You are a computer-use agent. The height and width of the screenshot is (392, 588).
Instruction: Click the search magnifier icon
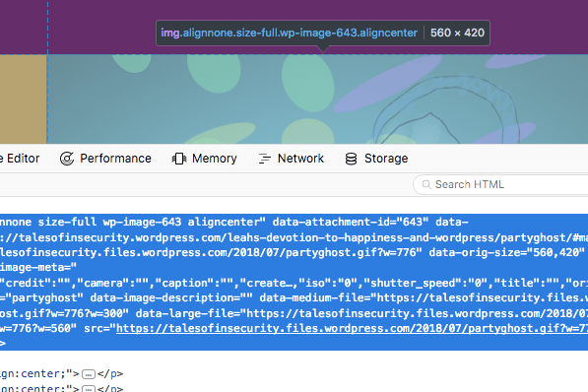(426, 184)
